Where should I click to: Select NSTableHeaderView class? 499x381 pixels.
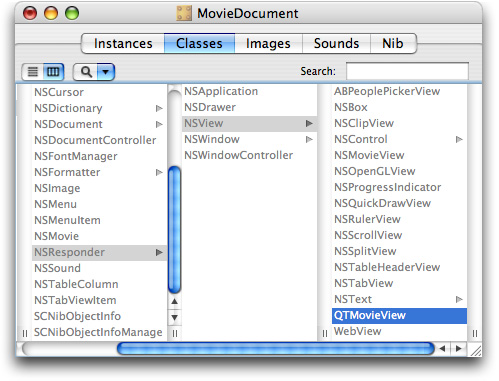point(387,267)
